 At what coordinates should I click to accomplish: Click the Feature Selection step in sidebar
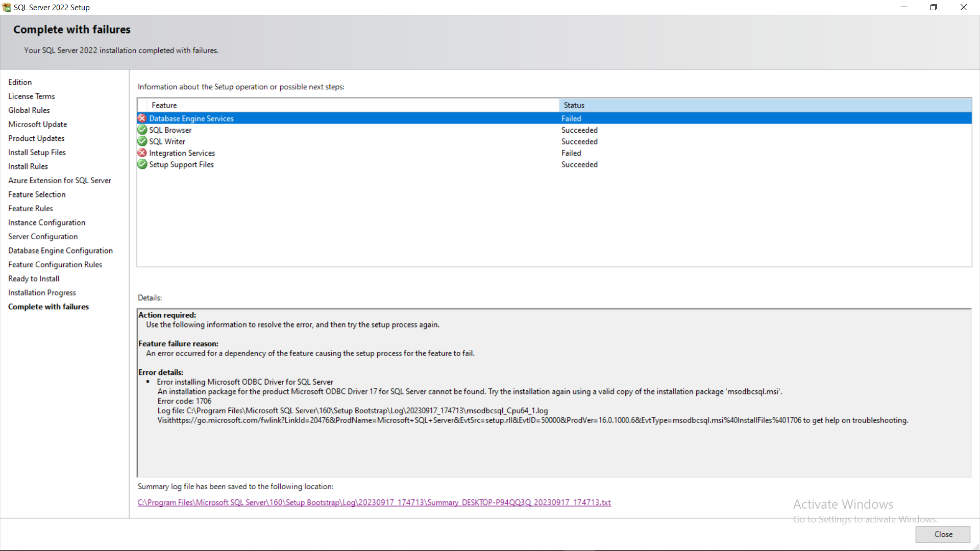(x=37, y=194)
